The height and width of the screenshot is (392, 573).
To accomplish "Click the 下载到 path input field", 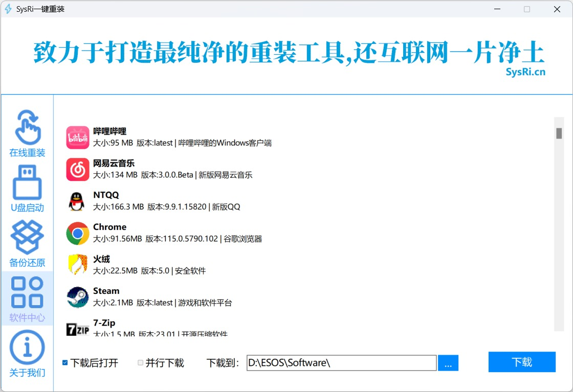I will click(x=340, y=363).
